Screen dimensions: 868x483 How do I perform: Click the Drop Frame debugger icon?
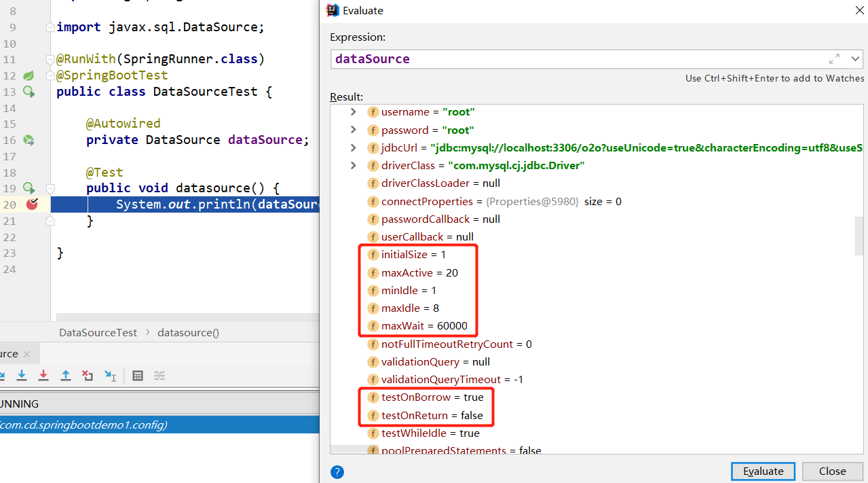coord(88,376)
